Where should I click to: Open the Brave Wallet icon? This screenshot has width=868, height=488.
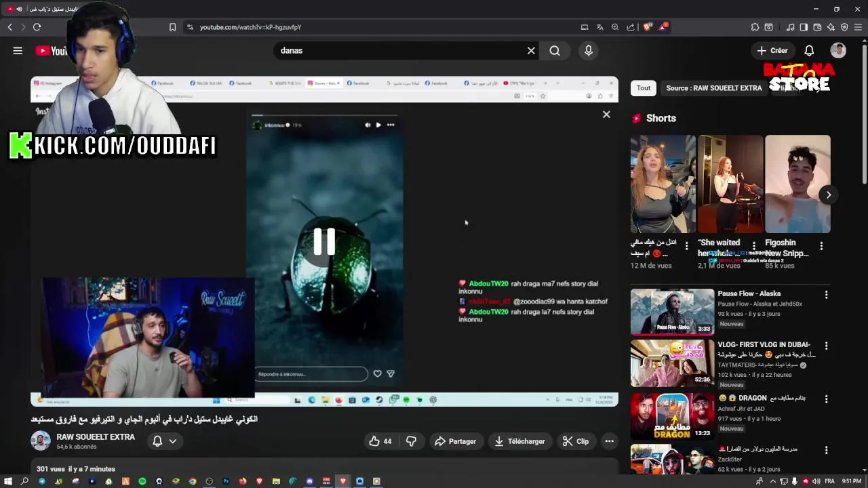[x=817, y=27]
